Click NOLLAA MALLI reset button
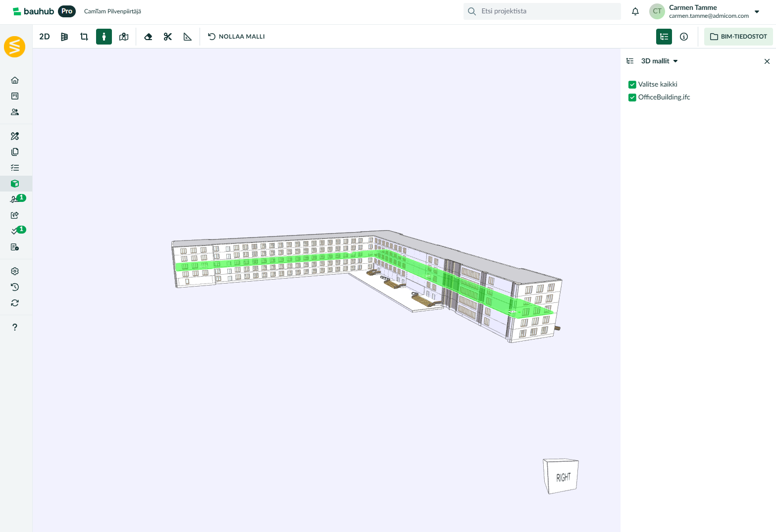Screen dimensions: 776x532 coord(236,37)
